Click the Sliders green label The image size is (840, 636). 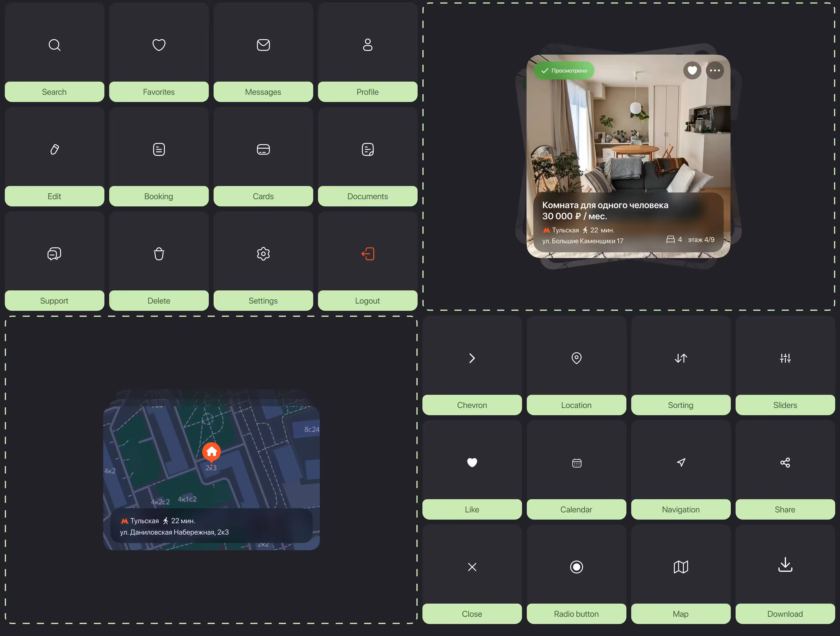[x=785, y=405]
